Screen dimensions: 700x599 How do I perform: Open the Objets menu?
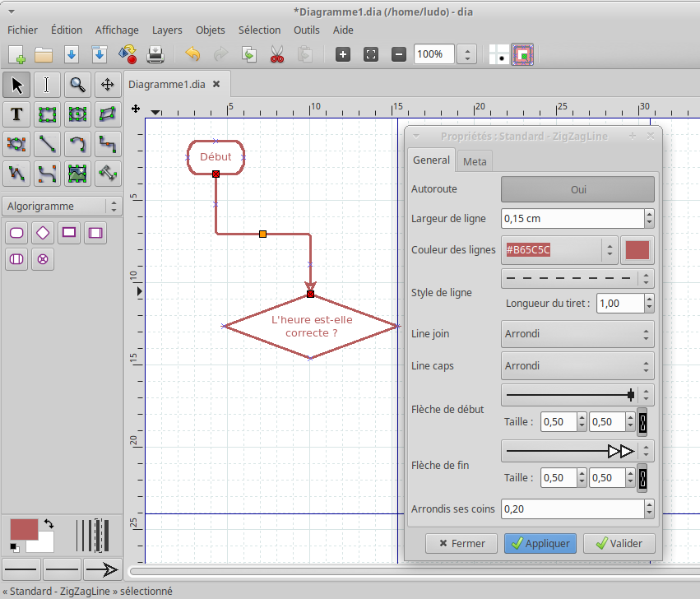pyautogui.click(x=211, y=30)
